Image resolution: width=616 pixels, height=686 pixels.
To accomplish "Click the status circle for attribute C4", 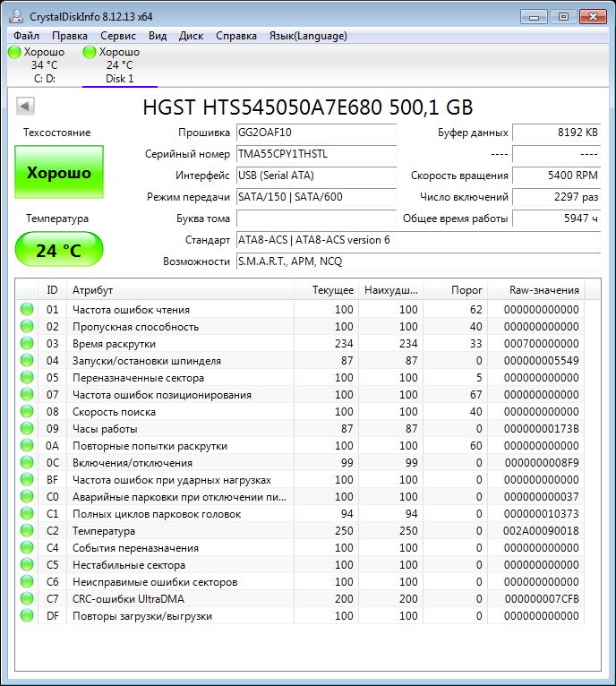I will 27,547.
